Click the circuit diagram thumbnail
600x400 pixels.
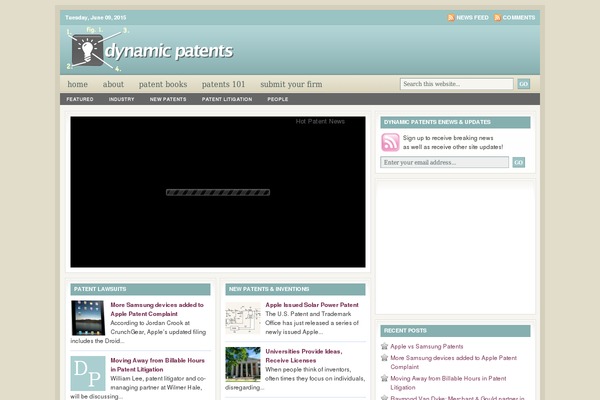[x=243, y=318]
